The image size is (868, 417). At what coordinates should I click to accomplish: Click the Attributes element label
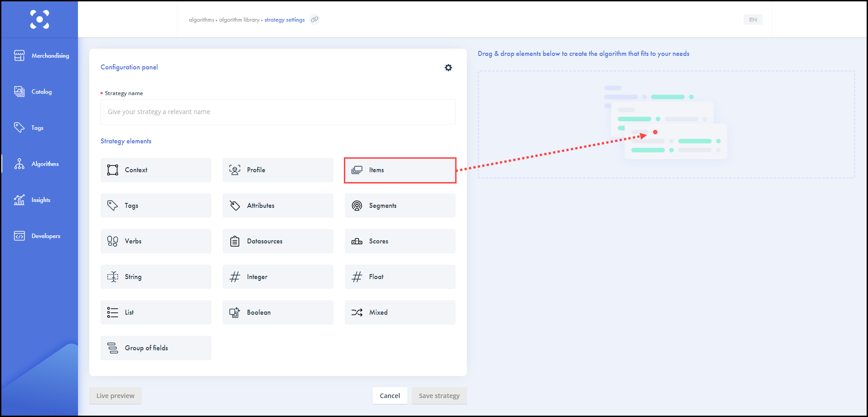pos(260,206)
